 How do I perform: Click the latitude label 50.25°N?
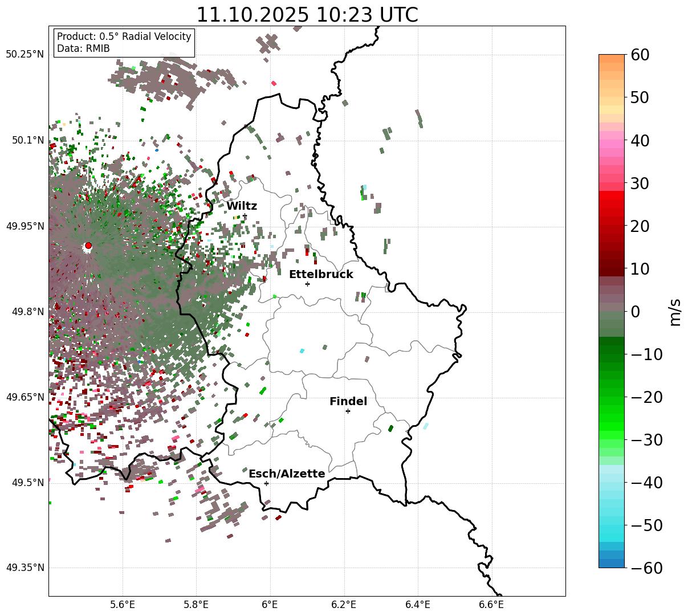click(25, 55)
